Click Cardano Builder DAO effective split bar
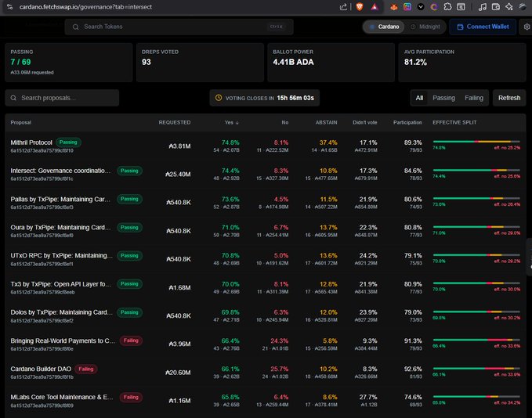 click(476, 368)
